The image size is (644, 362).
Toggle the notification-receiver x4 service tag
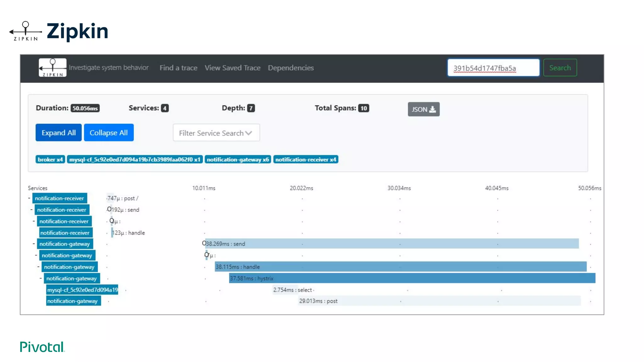tap(306, 160)
